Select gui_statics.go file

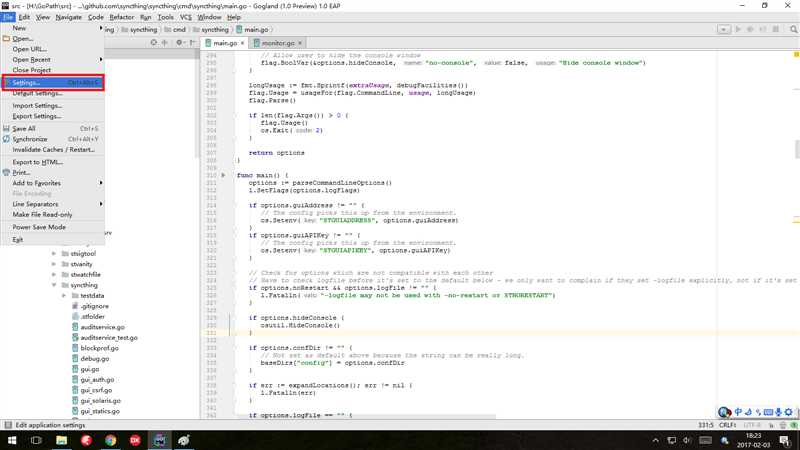[99, 411]
